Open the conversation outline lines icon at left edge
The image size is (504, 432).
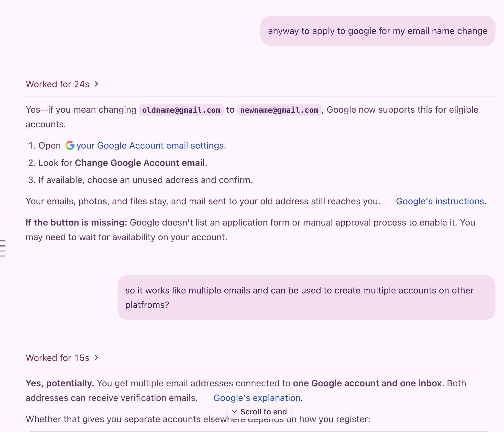click(x=3, y=248)
